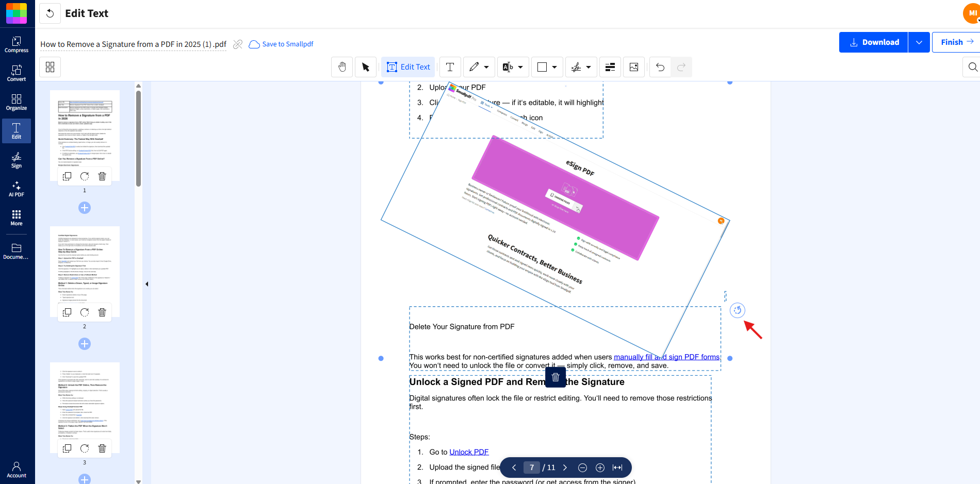Click the Add Text tool icon
This screenshot has height=484, width=980.
coord(450,67)
